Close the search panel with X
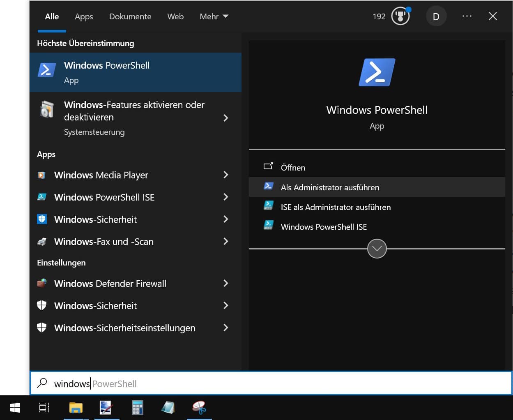The width and height of the screenshot is (513, 420). tap(493, 16)
